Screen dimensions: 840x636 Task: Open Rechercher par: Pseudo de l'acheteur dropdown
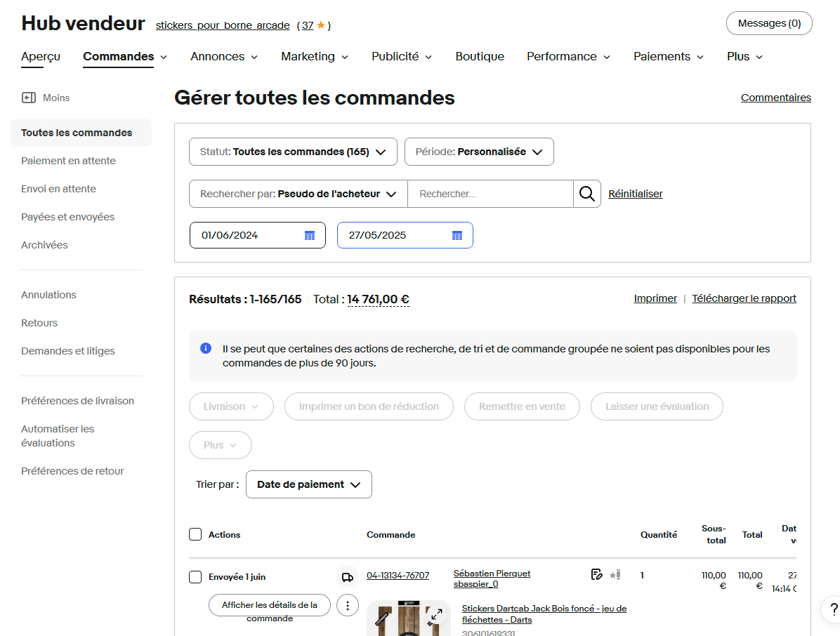298,194
